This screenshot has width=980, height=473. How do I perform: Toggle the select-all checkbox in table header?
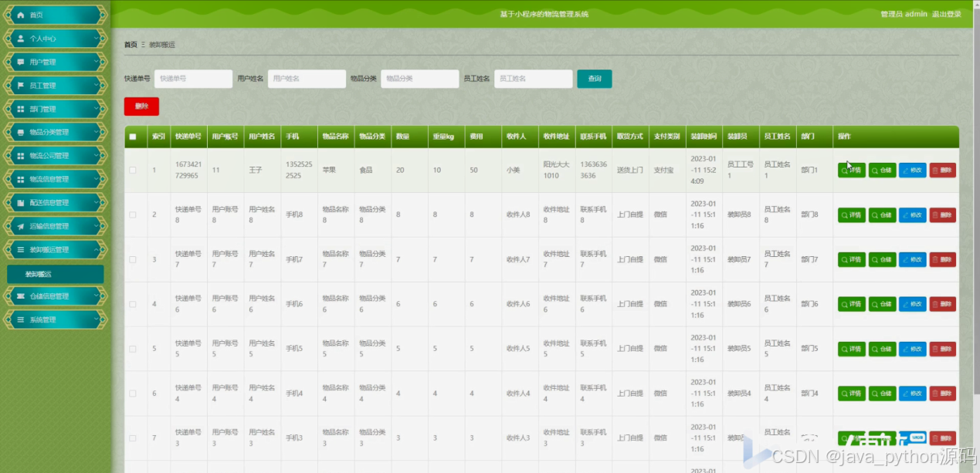coord(133,137)
